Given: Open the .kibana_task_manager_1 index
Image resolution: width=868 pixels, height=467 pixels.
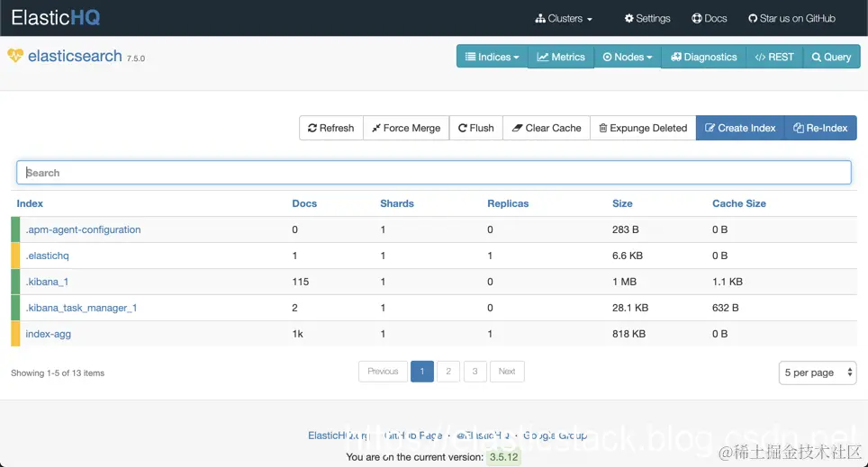Looking at the screenshot, I should pyautogui.click(x=81, y=308).
